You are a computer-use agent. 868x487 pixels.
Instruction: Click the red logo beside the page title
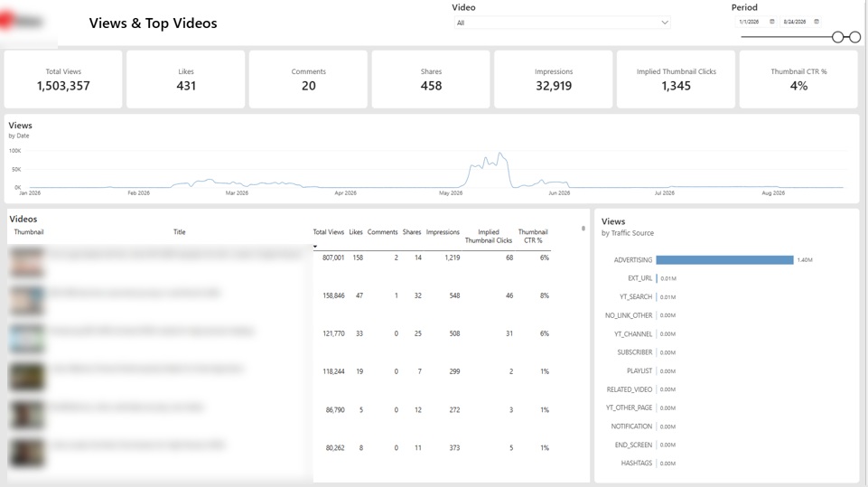click(6, 21)
